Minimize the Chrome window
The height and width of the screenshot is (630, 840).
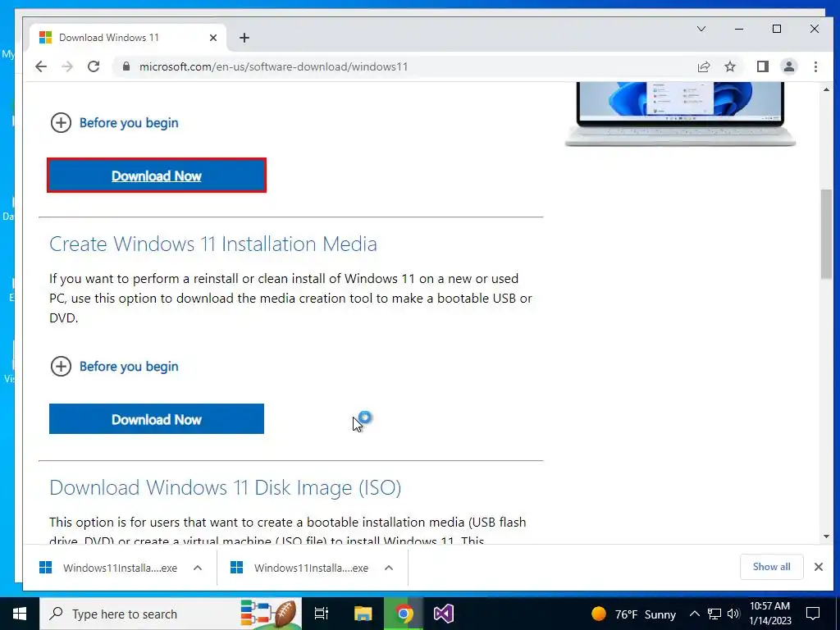(x=739, y=29)
